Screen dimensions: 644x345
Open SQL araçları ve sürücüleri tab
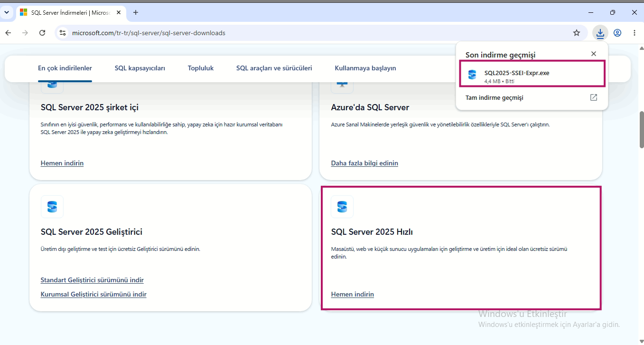tap(274, 68)
